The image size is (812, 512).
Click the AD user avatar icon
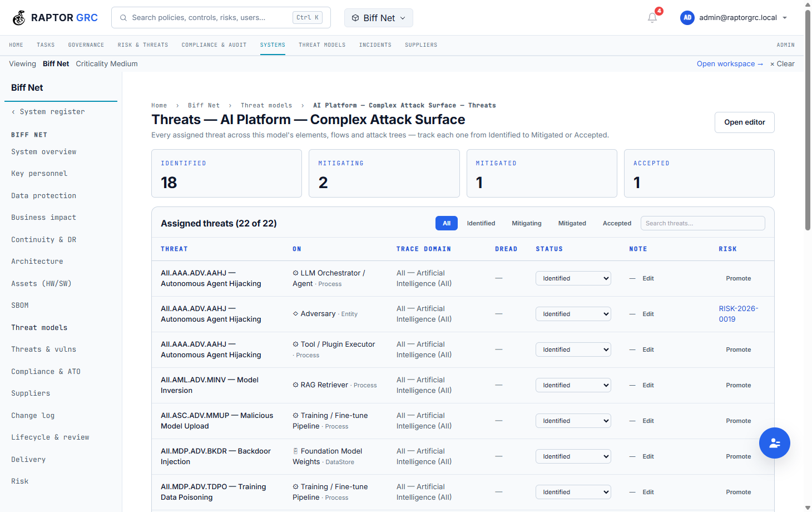[687, 18]
